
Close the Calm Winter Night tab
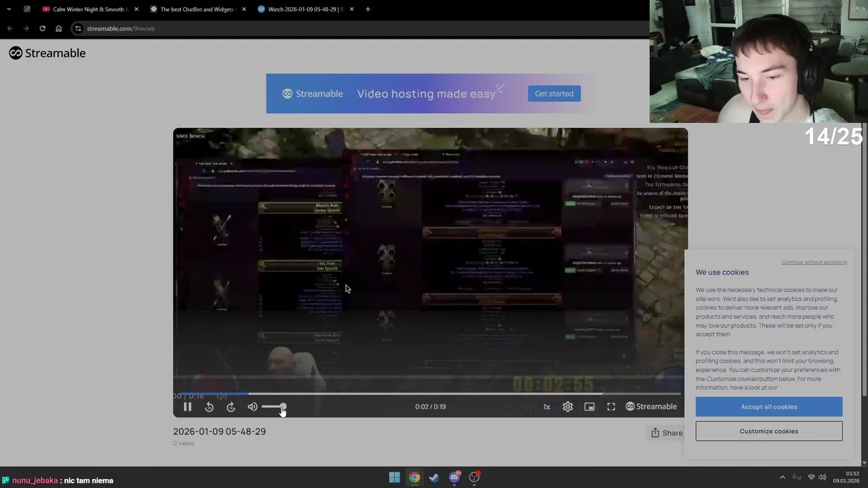point(136,9)
